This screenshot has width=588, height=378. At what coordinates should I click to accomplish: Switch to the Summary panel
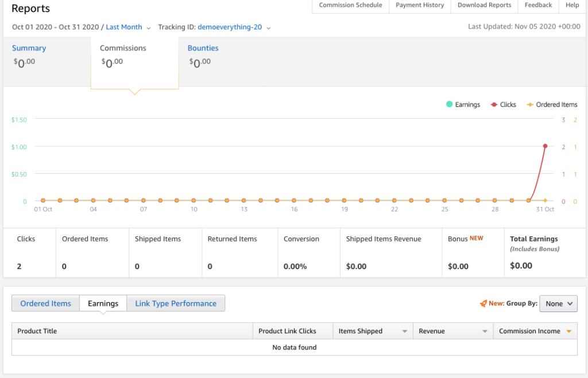coord(47,62)
